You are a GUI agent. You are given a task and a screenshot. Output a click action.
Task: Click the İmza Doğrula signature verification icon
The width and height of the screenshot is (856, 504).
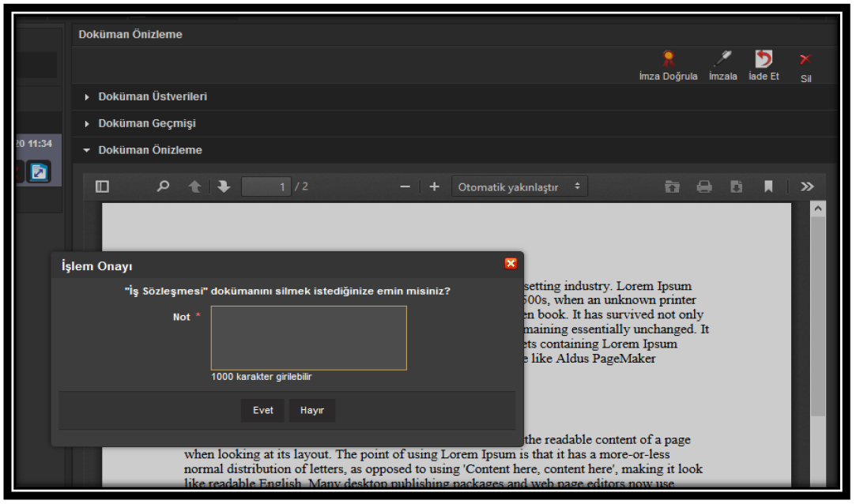point(668,59)
